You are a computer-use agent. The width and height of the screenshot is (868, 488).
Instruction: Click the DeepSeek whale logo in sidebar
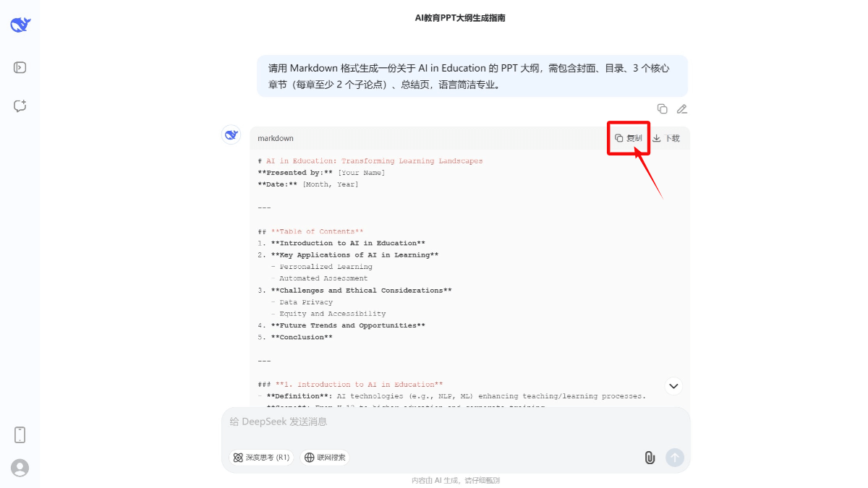(x=20, y=25)
